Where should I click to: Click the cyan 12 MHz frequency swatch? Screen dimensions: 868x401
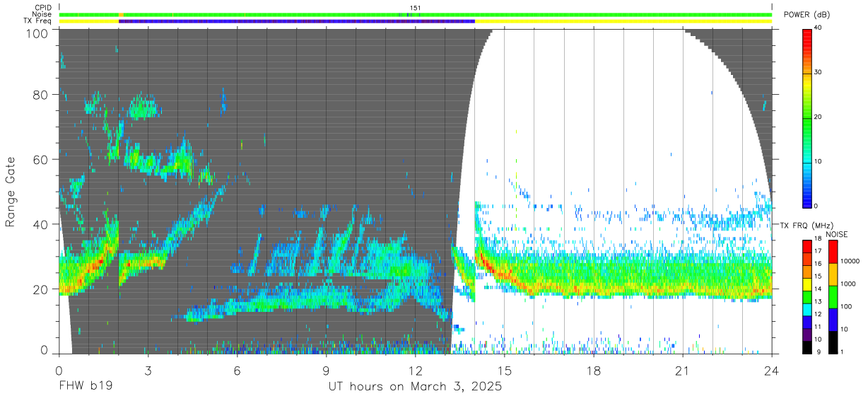[x=808, y=310]
